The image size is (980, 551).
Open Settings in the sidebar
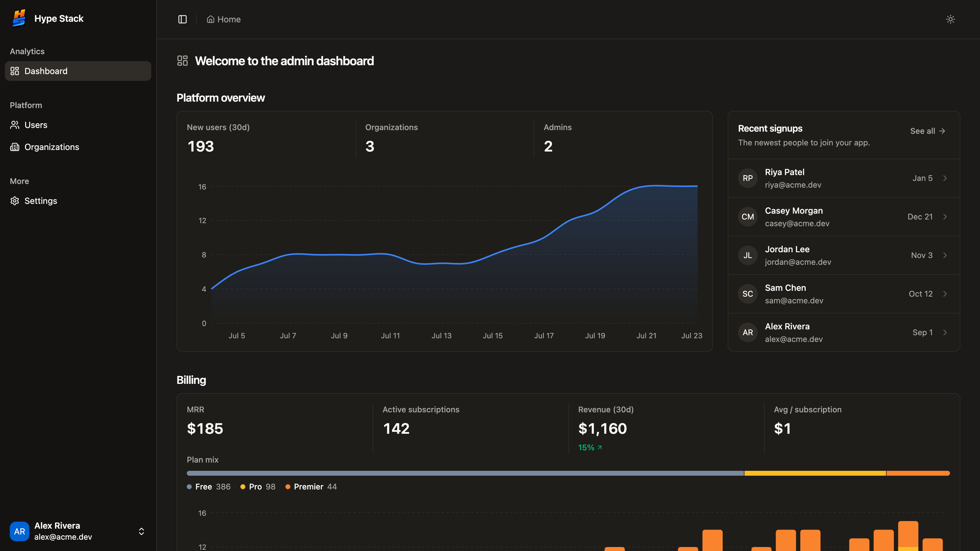tap(78, 201)
